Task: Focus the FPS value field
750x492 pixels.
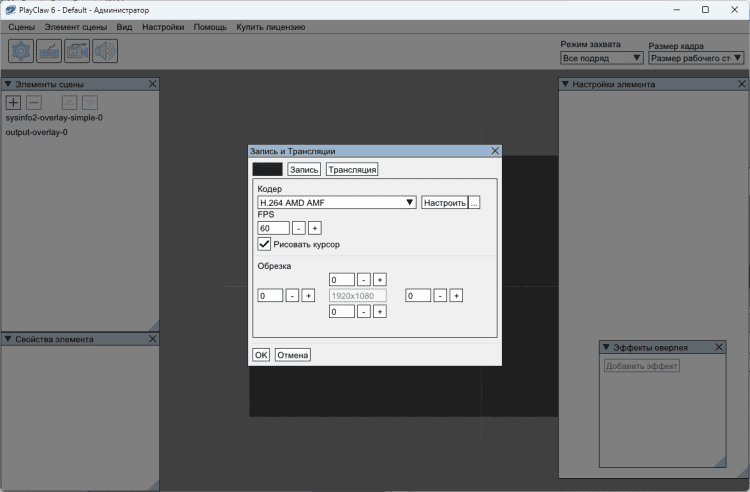Action: pyautogui.click(x=273, y=228)
